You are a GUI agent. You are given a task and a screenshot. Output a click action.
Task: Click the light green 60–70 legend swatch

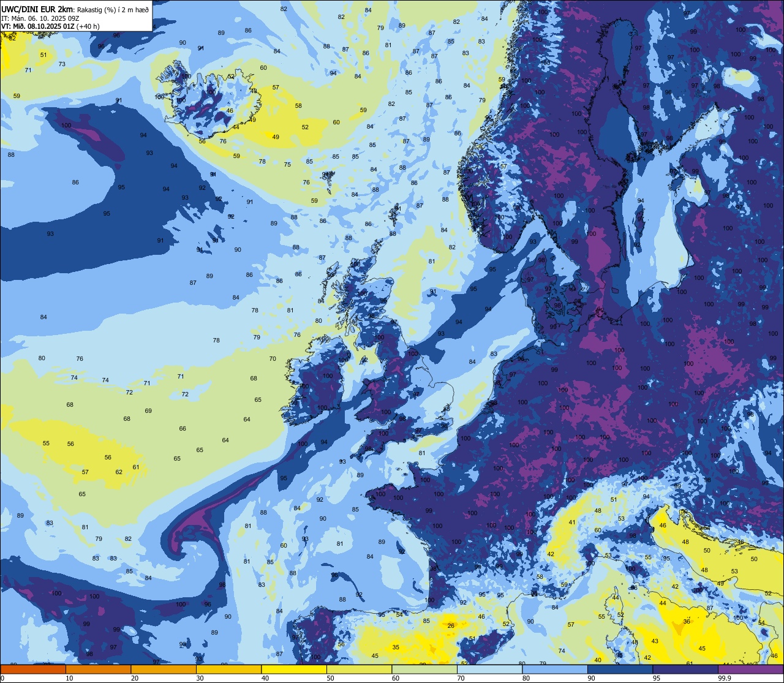click(x=424, y=669)
